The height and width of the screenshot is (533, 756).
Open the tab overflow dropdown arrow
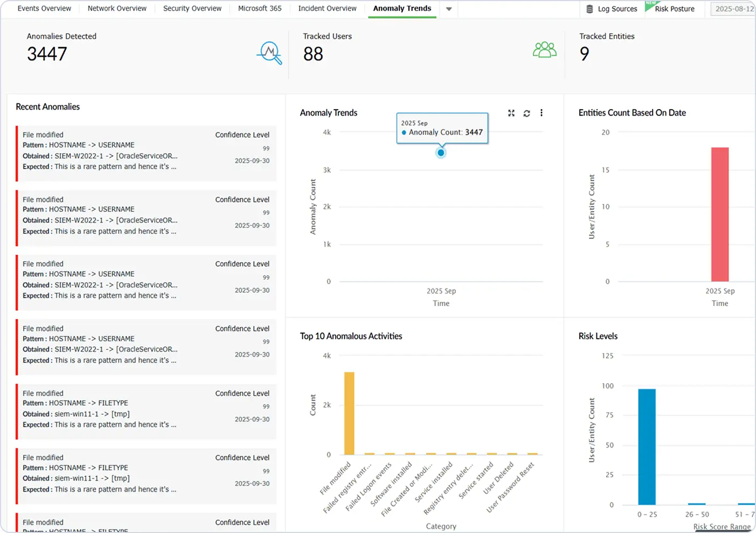(x=449, y=9)
